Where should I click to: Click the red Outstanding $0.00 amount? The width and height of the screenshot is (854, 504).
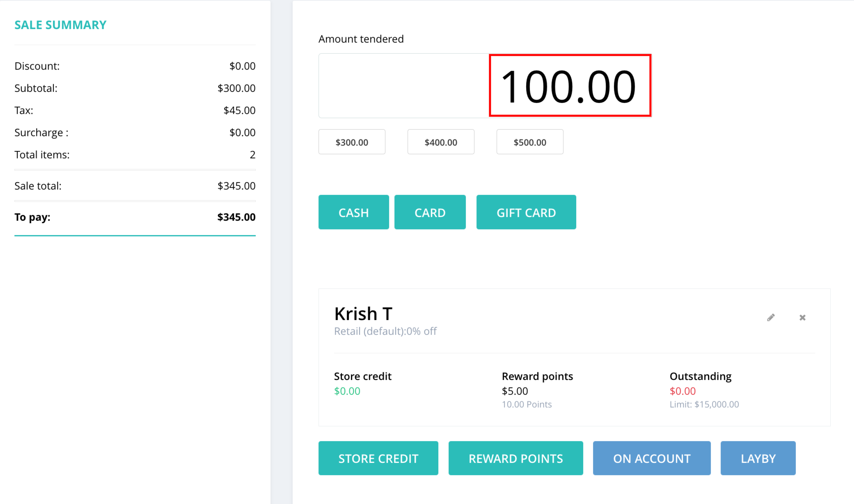[682, 391]
